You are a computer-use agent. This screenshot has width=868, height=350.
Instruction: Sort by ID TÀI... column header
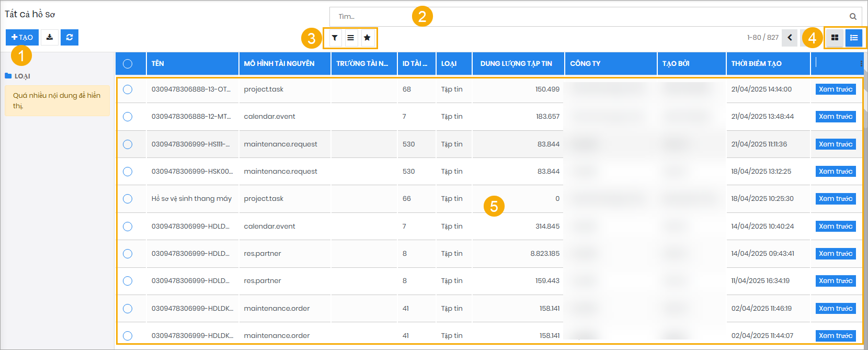[x=417, y=63]
